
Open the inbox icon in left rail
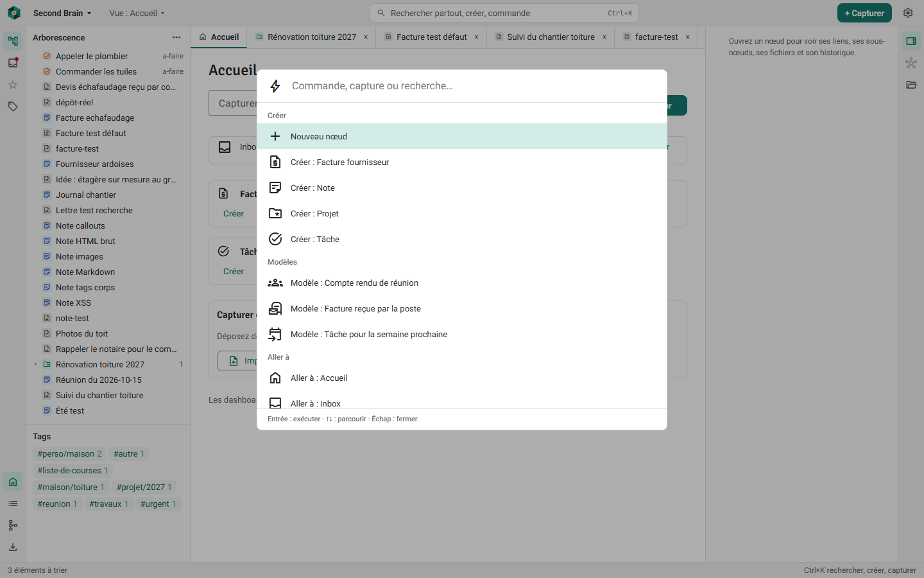click(x=13, y=63)
